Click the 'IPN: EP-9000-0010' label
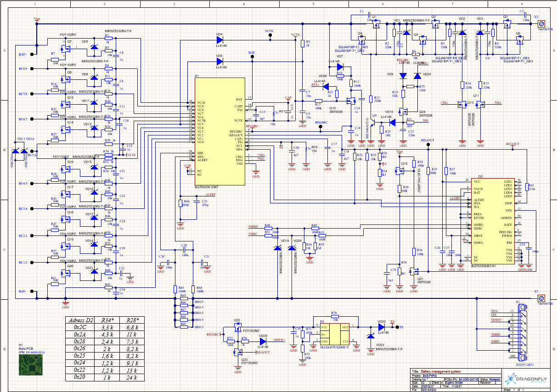The image size is (557, 392). pos(32,352)
